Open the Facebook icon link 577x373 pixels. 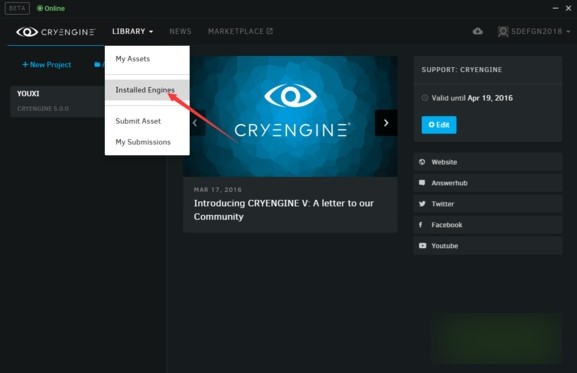tap(421, 224)
